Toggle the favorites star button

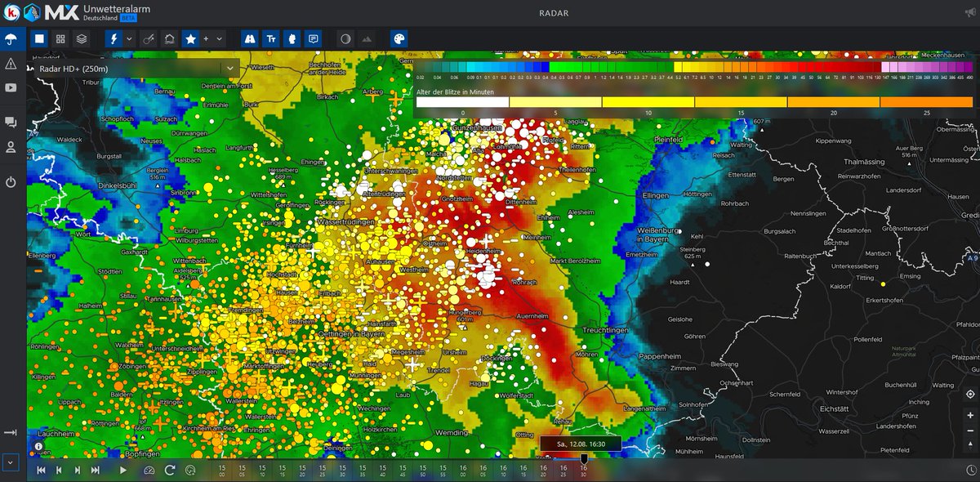click(190, 38)
